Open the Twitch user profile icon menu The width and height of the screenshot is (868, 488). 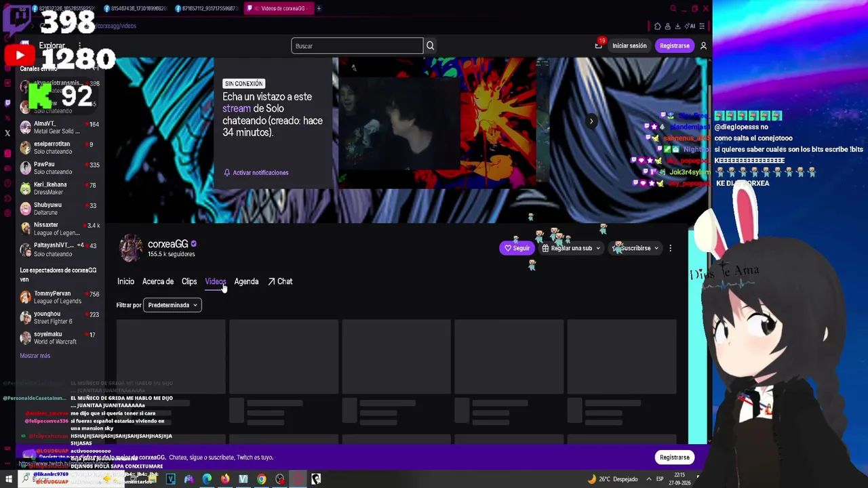(703, 45)
